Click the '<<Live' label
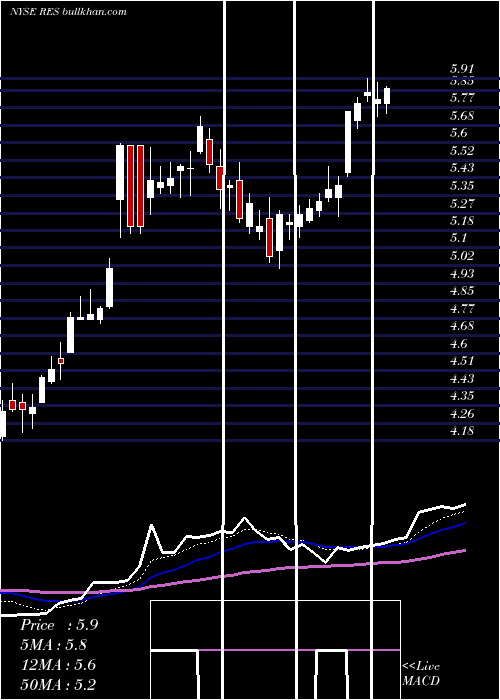 pos(421,667)
